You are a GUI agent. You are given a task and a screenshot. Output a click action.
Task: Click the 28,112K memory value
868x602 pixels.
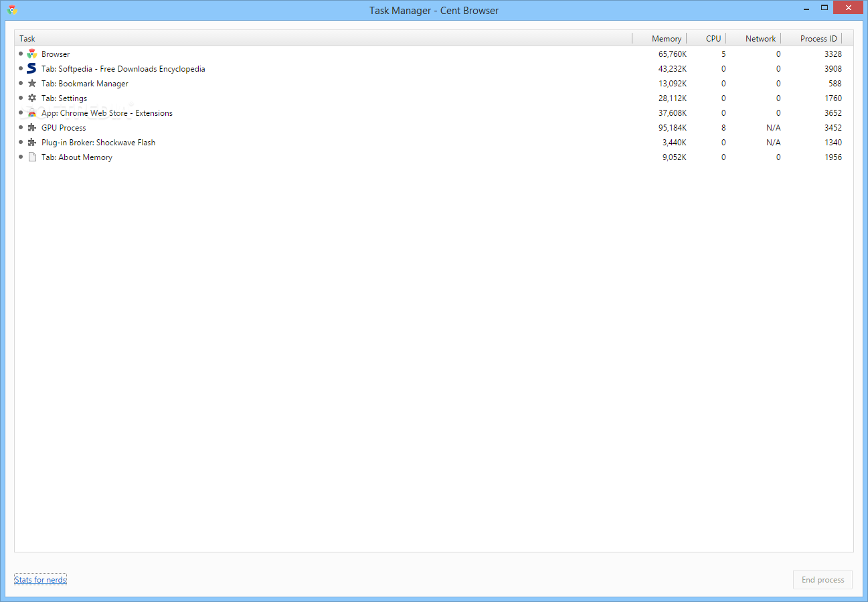673,98
